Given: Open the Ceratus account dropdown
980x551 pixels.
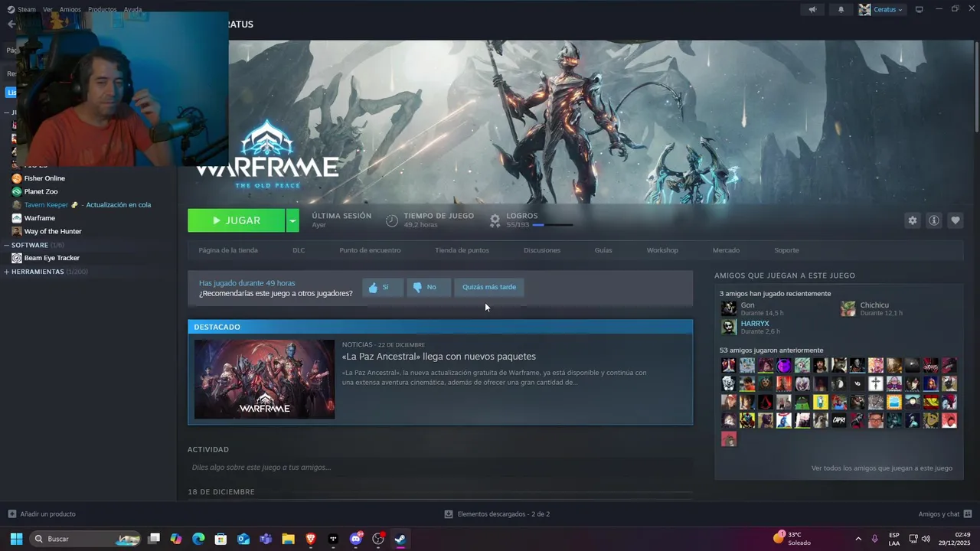Looking at the screenshot, I should (x=881, y=10).
